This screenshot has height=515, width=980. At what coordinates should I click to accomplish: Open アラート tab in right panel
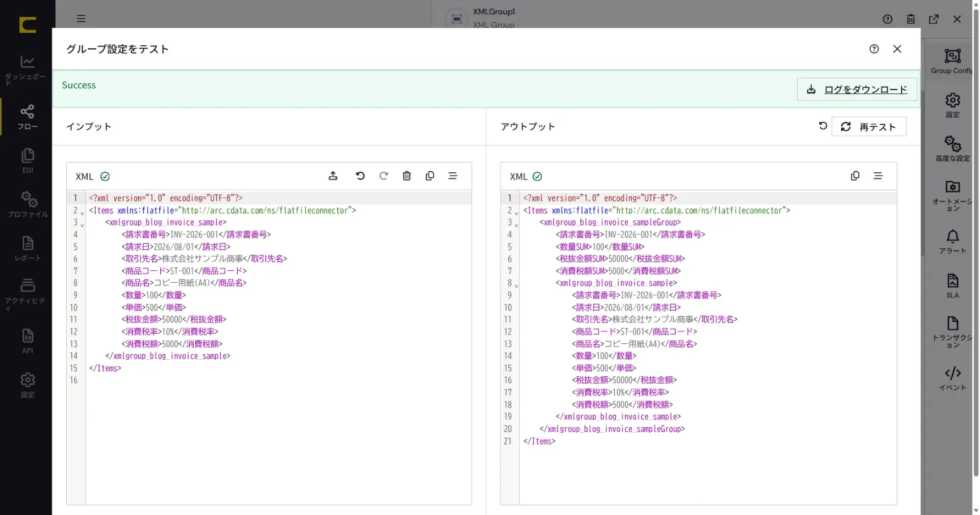952,242
